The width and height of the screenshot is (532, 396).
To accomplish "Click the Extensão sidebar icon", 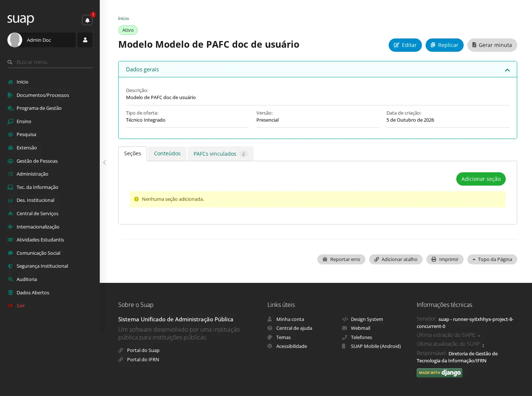I will [x=10, y=148].
